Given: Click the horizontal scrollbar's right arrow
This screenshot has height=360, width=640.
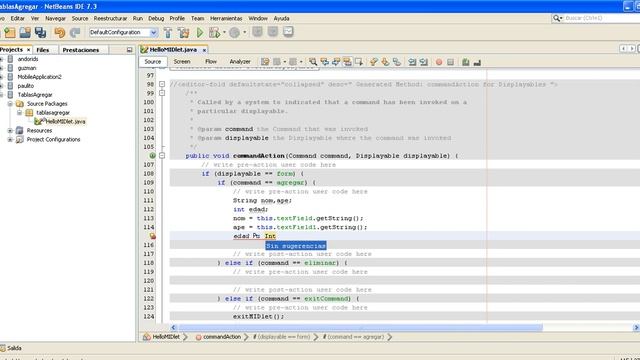Looking at the screenshot, I should [636, 327].
